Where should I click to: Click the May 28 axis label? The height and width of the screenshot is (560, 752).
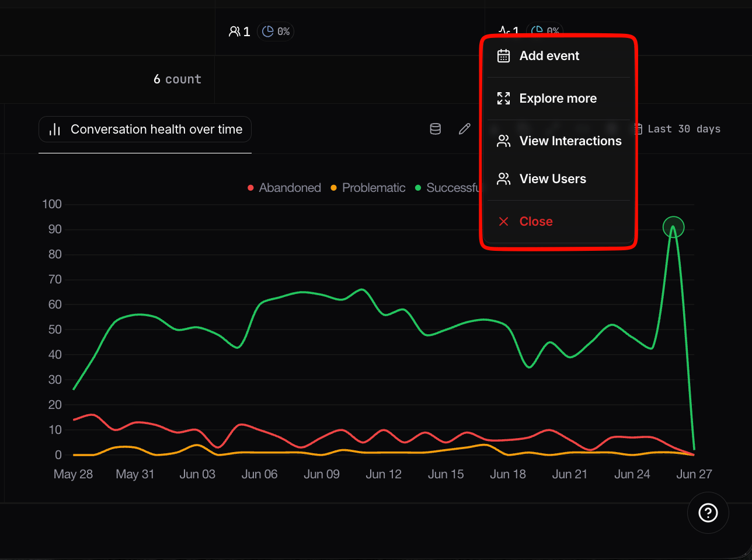pos(73,474)
